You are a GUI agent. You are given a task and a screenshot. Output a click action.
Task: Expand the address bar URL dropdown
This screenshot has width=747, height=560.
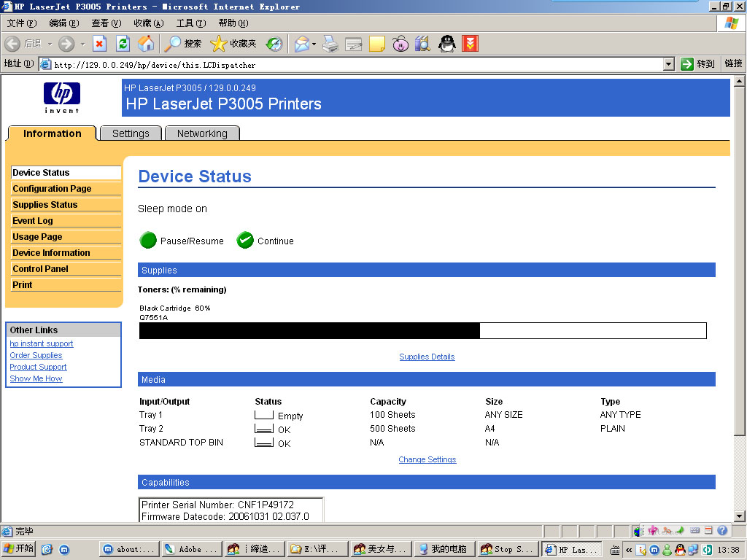(669, 64)
